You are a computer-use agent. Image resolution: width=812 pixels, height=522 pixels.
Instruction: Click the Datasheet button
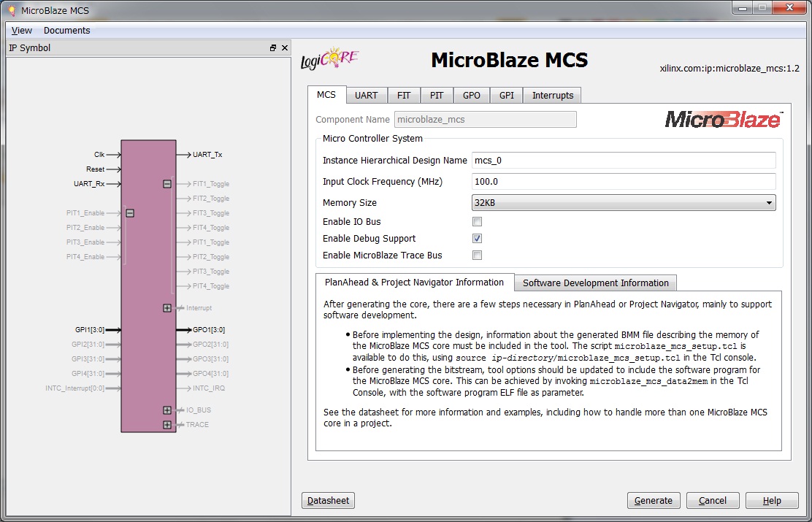(x=329, y=501)
